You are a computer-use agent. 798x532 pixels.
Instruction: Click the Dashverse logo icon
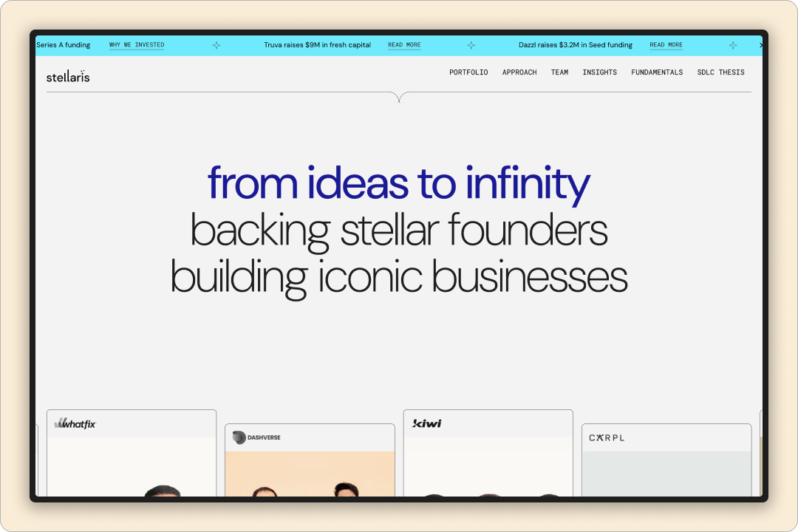point(239,437)
